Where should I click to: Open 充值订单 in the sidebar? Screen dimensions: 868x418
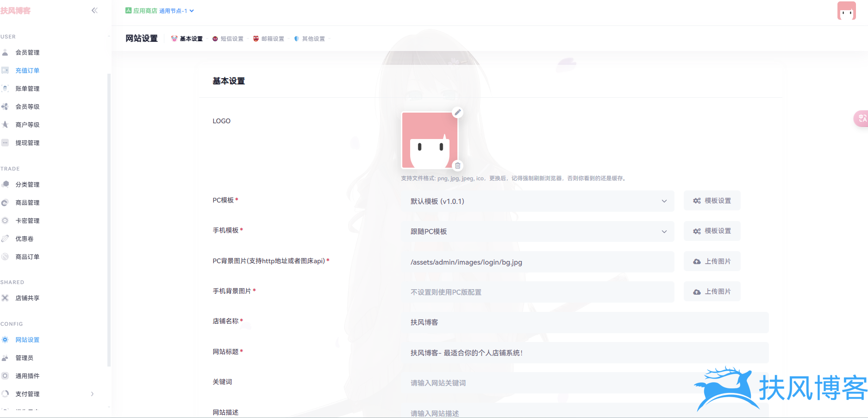click(x=27, y=70)
